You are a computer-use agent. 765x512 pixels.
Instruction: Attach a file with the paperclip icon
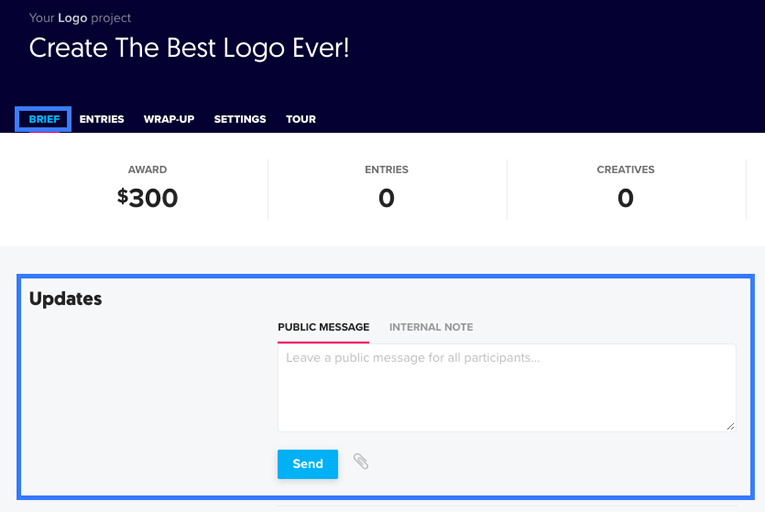(361, 462)
